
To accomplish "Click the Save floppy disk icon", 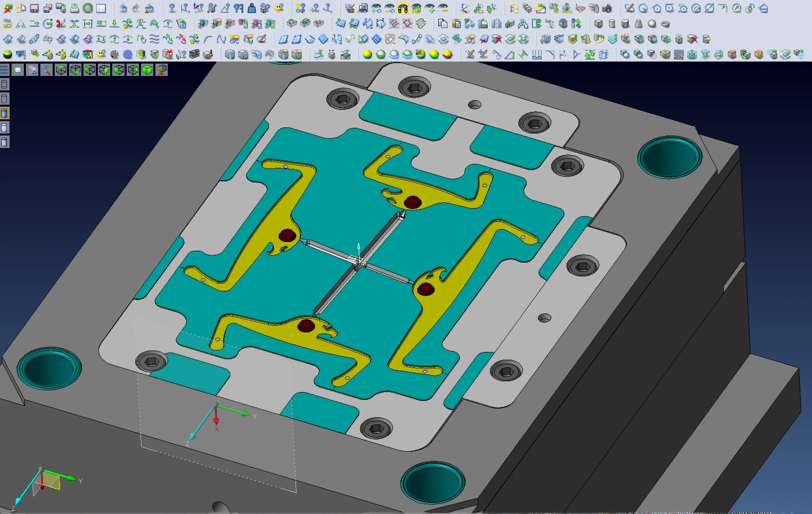I will point(34,8).
